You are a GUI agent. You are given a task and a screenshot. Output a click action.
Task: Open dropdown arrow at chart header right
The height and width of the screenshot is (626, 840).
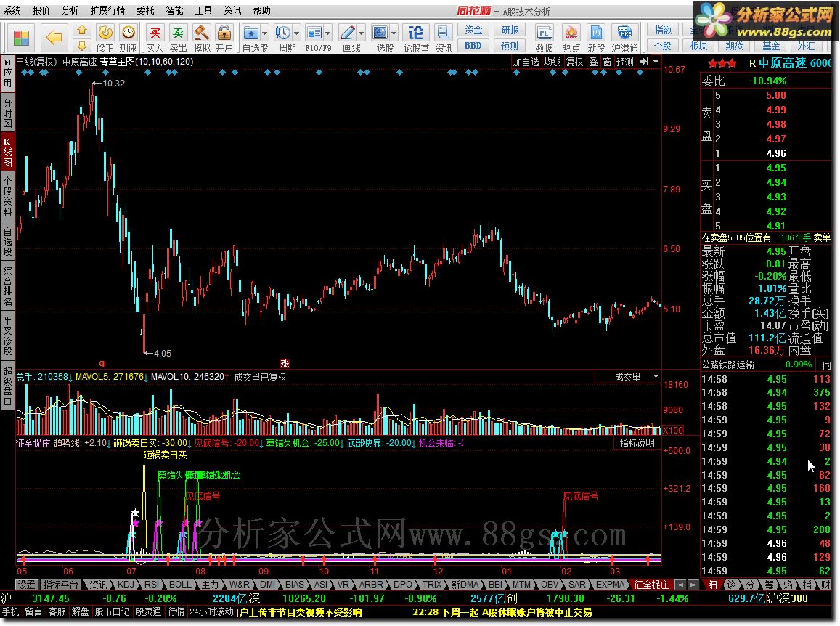click(656, 62)
